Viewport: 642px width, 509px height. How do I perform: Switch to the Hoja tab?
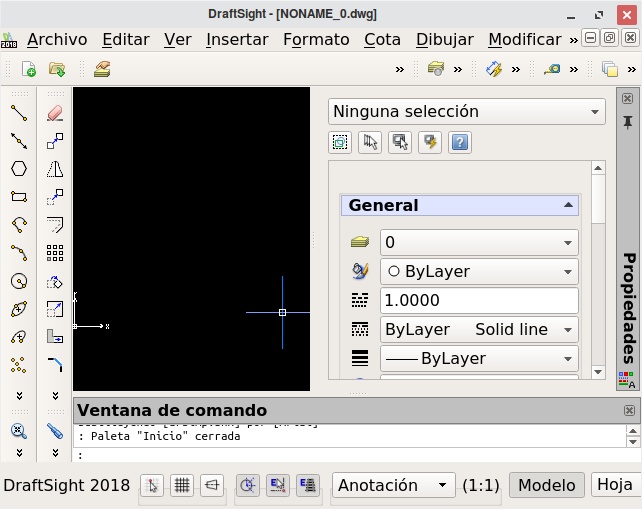[615, 484]
